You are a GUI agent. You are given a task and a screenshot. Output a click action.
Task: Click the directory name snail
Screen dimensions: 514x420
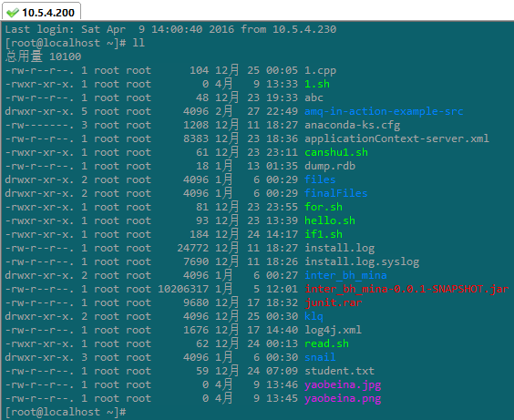[x=320, y=357]
